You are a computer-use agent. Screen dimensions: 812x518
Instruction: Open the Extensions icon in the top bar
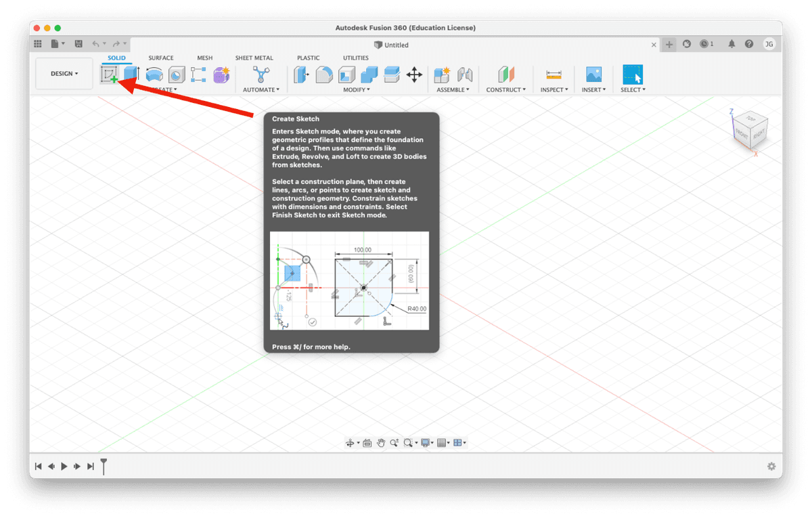(x=687, y=44)
